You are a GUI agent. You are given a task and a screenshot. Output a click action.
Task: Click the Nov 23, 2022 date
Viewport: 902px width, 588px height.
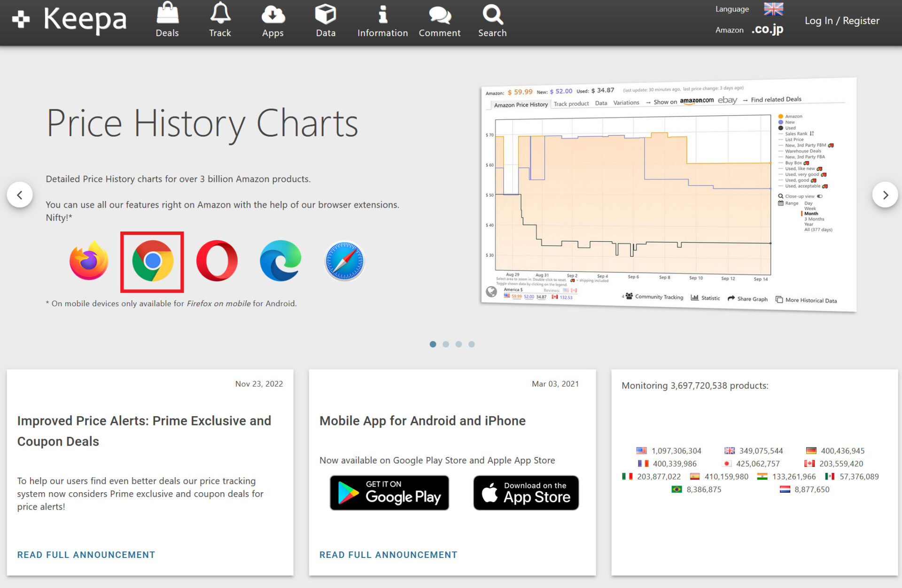click(259, 384)
